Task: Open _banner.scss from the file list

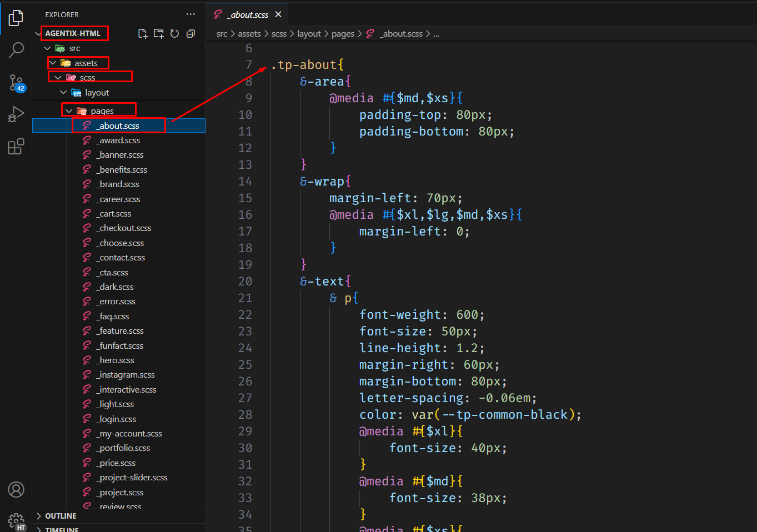Action: 121,155
